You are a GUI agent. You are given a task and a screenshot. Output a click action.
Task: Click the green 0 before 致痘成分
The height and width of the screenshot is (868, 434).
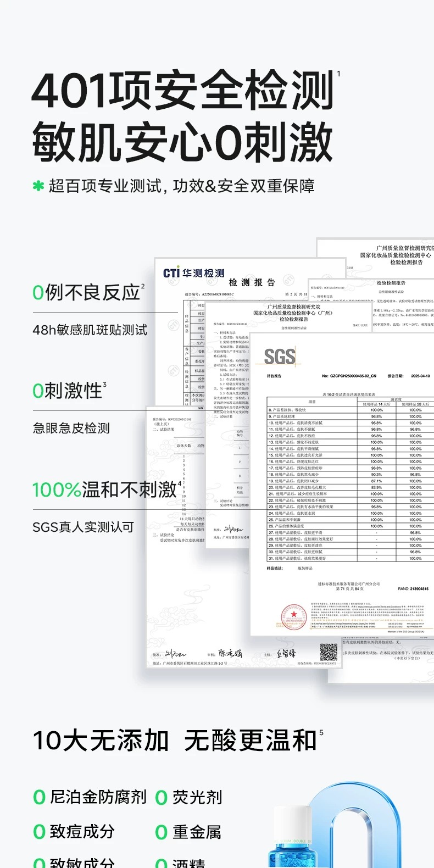click(x=39, y=832)
